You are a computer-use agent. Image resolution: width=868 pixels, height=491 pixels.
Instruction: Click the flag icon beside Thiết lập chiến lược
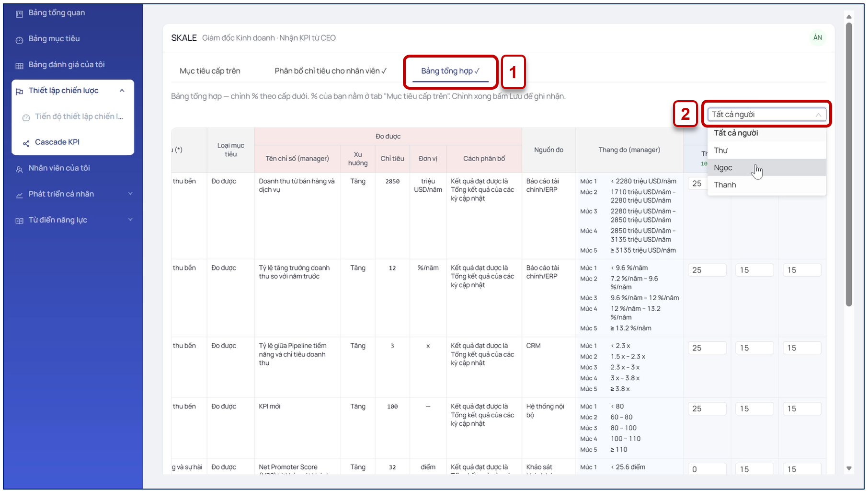point(19,92)
